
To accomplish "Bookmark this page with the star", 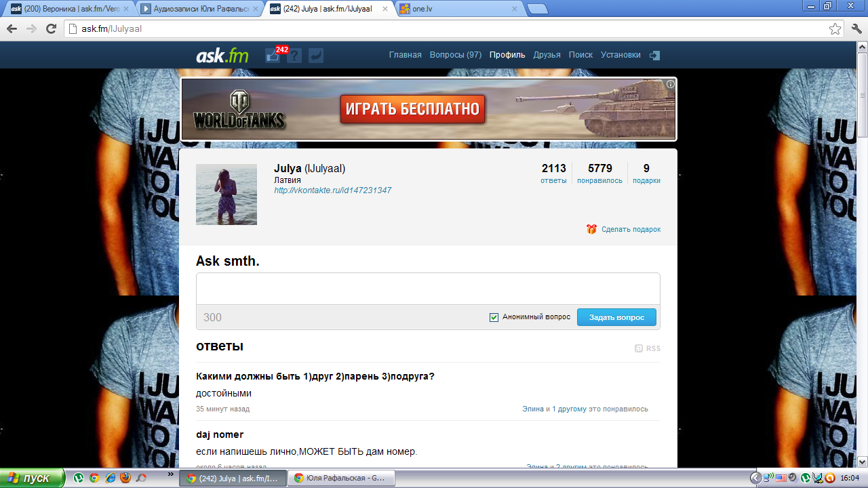I will [x=835, y=29].
